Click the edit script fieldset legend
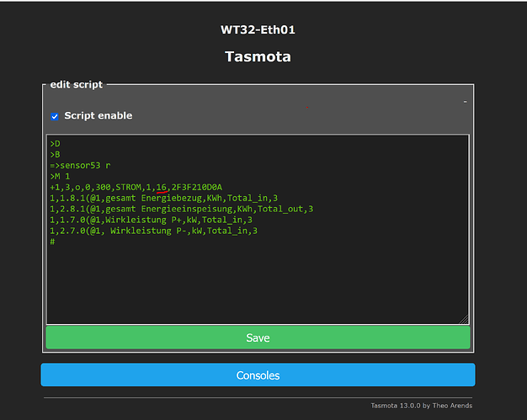 coord(77,84)
